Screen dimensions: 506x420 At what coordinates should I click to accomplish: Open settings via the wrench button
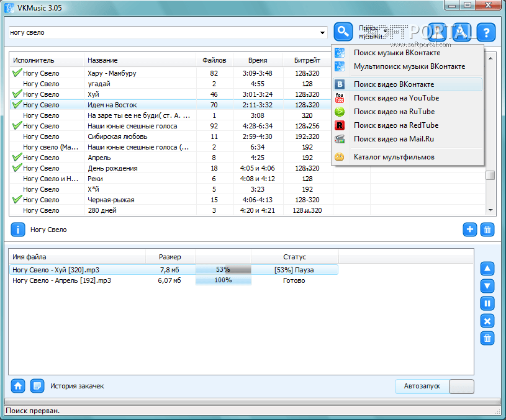coord(462,32)
